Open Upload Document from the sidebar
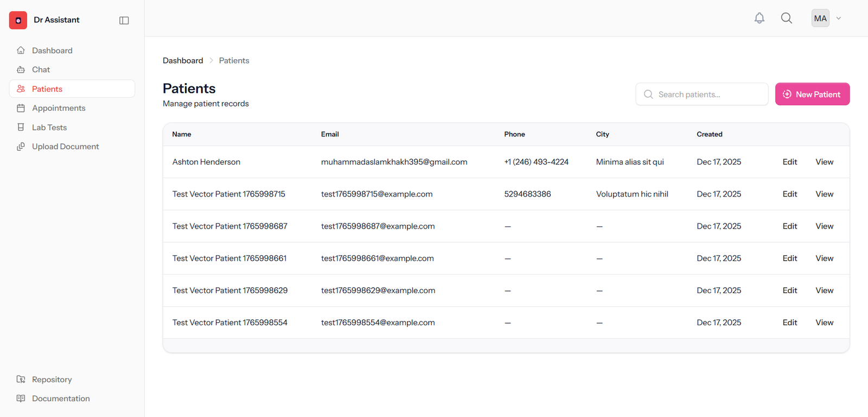Screen dimensions: 868x417 72,147
